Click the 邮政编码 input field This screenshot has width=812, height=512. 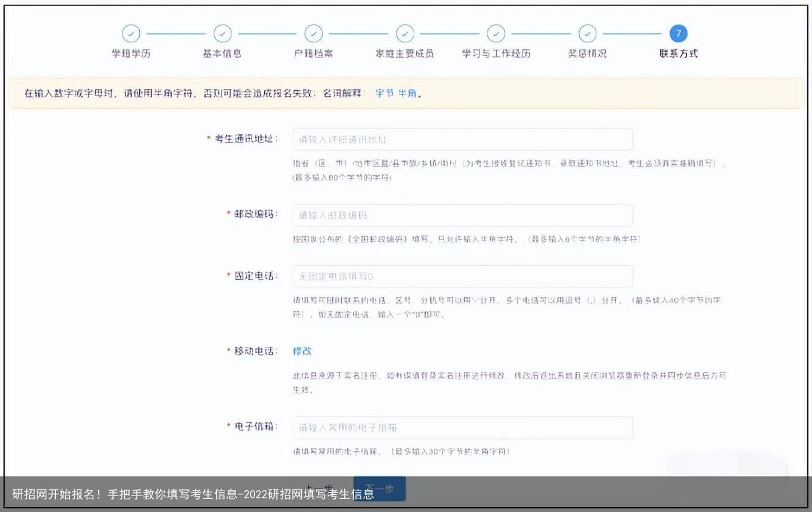tap(462, 215)
